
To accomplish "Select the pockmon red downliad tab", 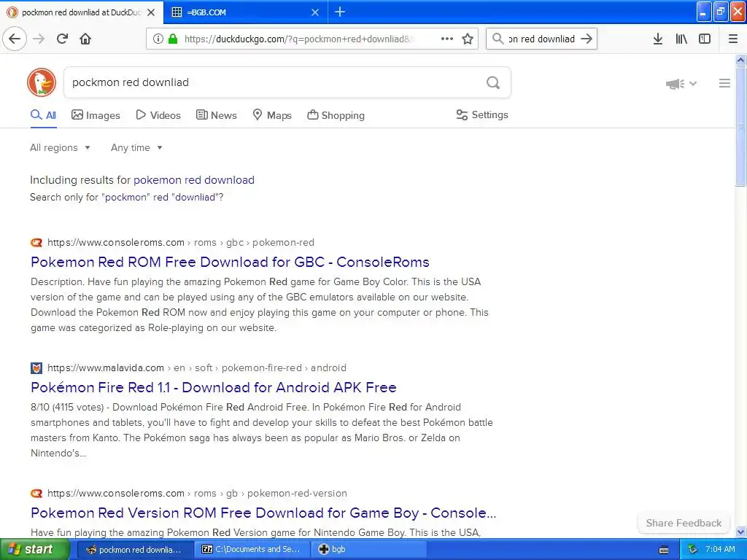I will (x=81, y=12).
